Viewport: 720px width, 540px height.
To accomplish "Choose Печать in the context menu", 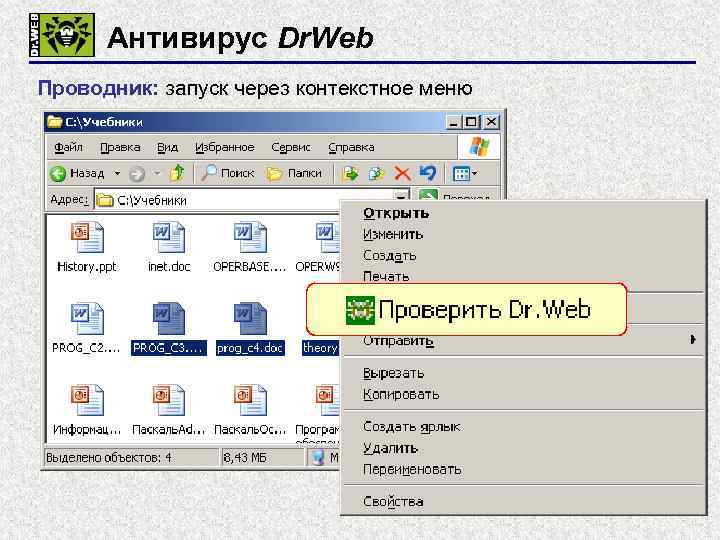I will [x=523, y=276].
